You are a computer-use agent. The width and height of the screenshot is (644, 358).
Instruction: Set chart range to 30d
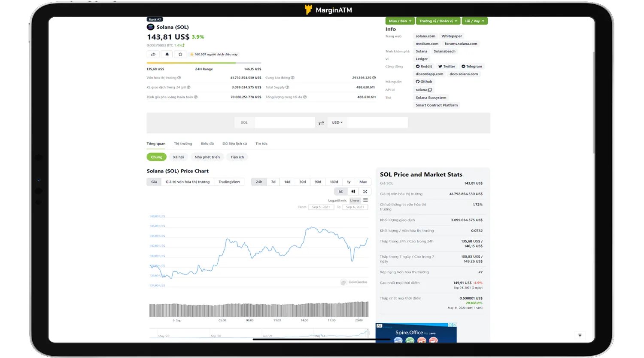[303, 182]
